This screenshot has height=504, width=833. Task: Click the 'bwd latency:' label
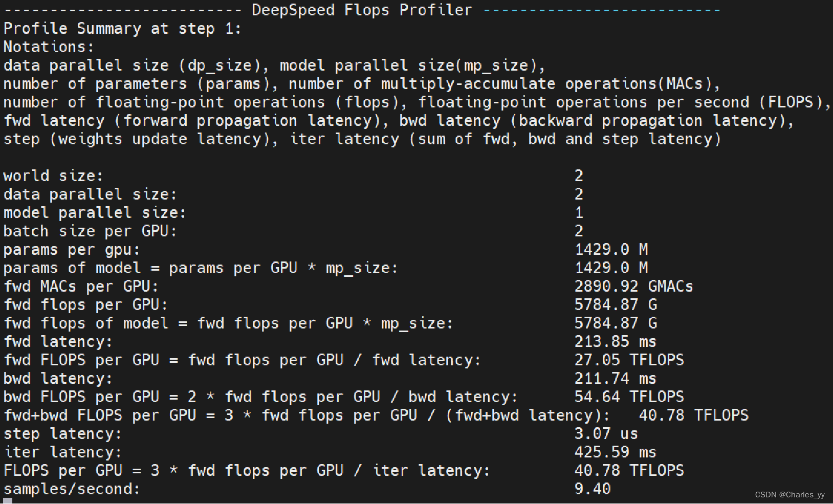(58, 379)
